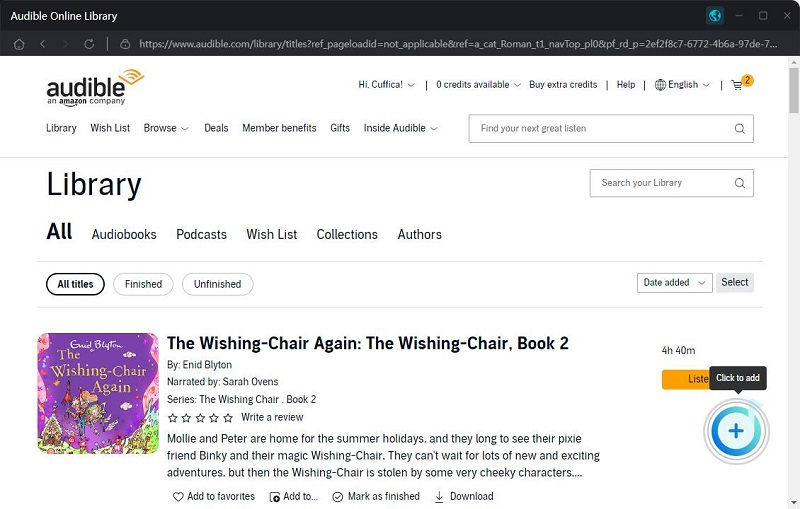Go back with the back arrow
The height and width of the screenshot is (509, 800).
[43, 44]
